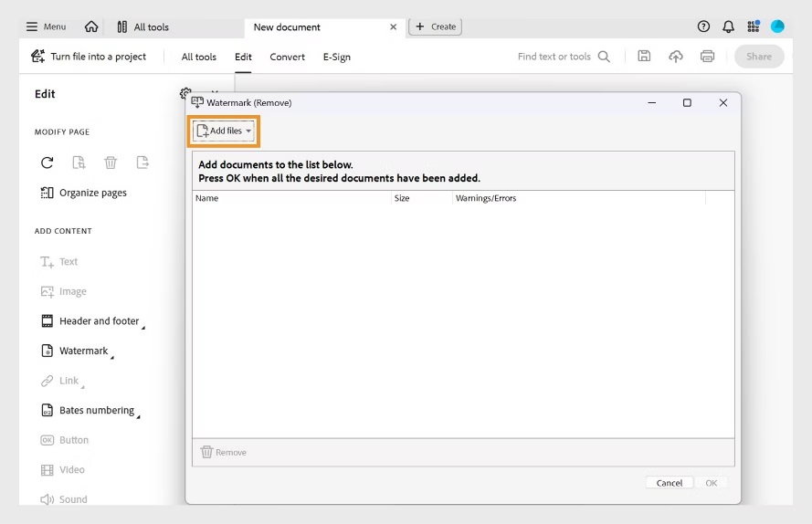Select Organize pages in Edit panel
Image resolution: width=812 pixels, height=524 pixels.
(x=92, y=193)
